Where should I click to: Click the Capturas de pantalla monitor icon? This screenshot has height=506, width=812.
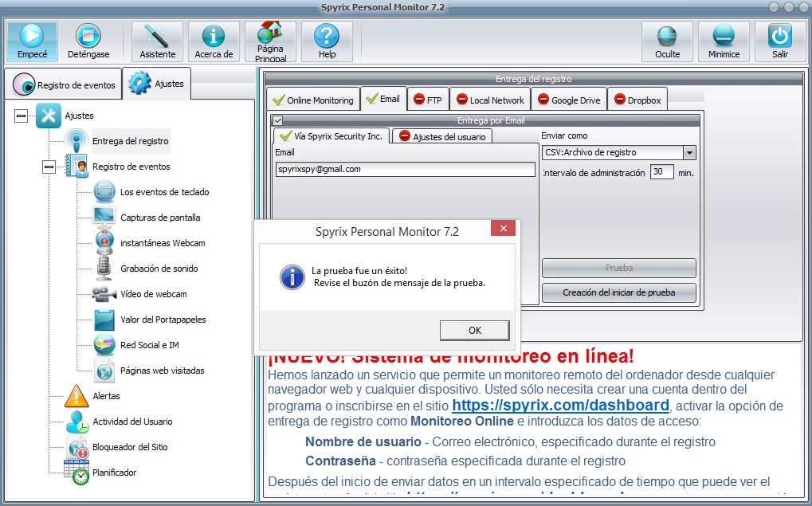tap(104, 218)
